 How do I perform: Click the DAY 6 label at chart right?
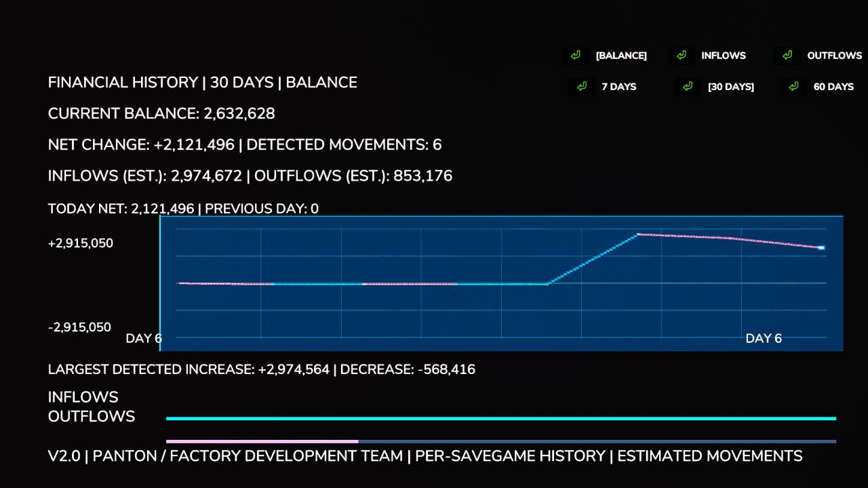764,339
